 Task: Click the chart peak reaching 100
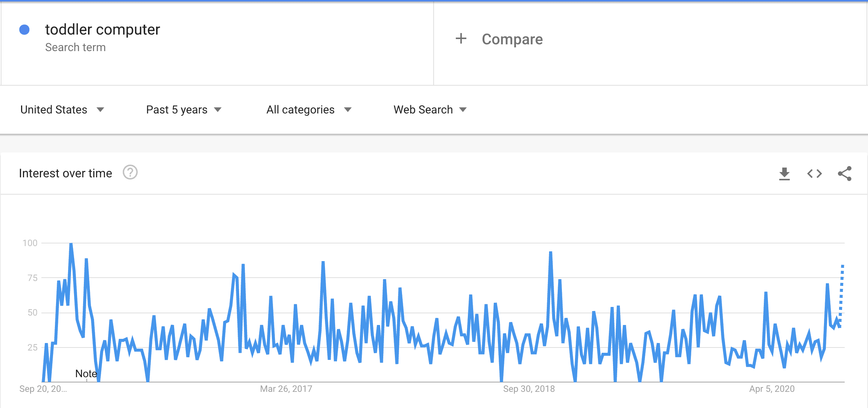click(x=71, y=243)
